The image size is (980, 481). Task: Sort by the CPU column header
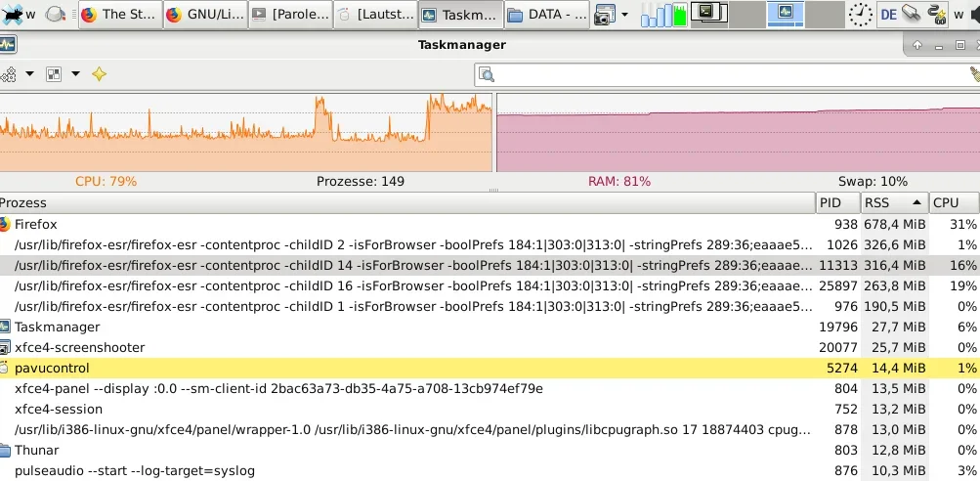coord(955,202)
